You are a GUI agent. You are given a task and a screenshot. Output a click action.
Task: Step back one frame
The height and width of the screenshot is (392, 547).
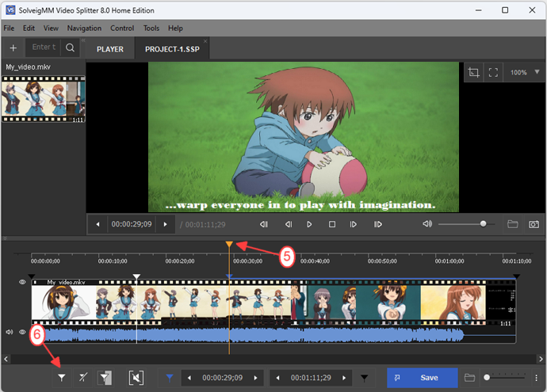click(x=289, y=224)
